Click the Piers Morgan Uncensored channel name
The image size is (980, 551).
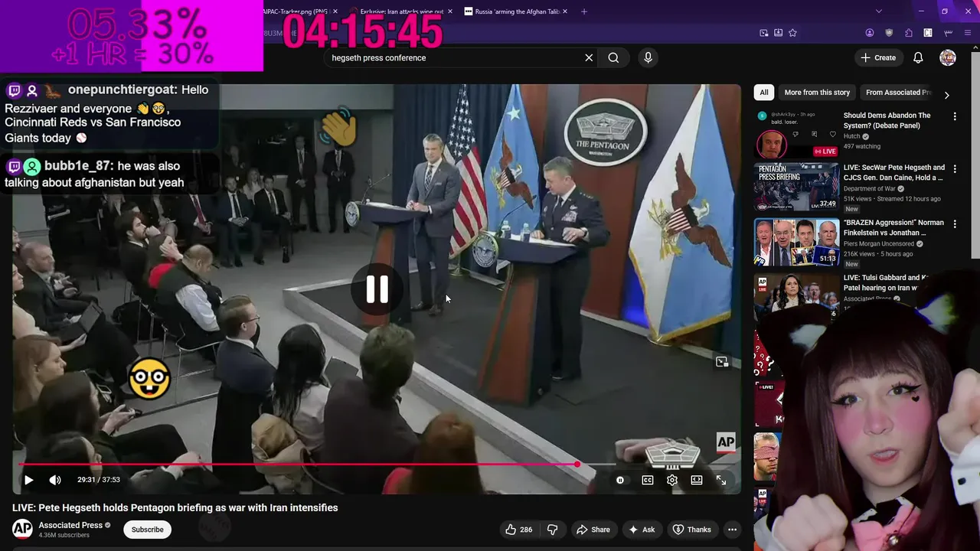click(880, 244)
